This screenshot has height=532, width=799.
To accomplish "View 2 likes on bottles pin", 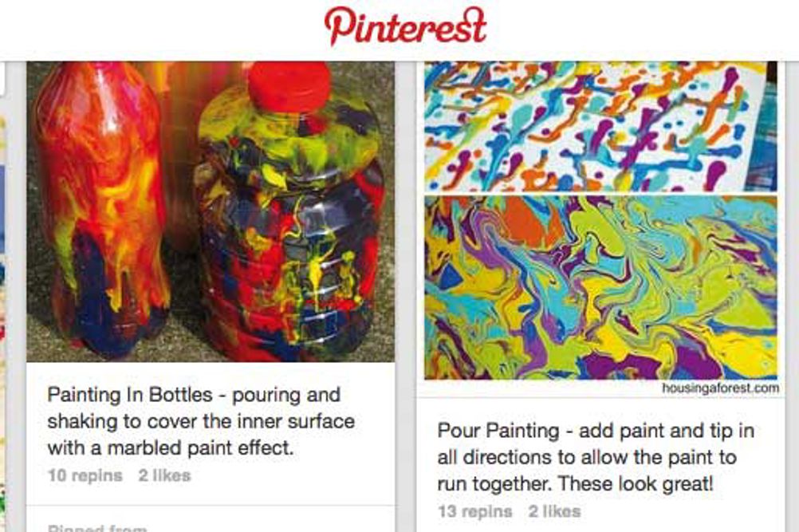I will 164,475.
